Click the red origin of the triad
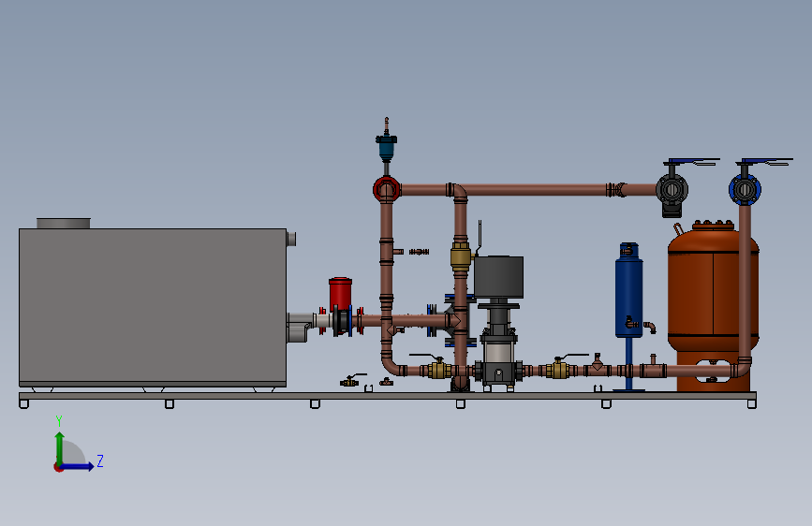The height and width of the screenshot is (526, 812). 58,467
